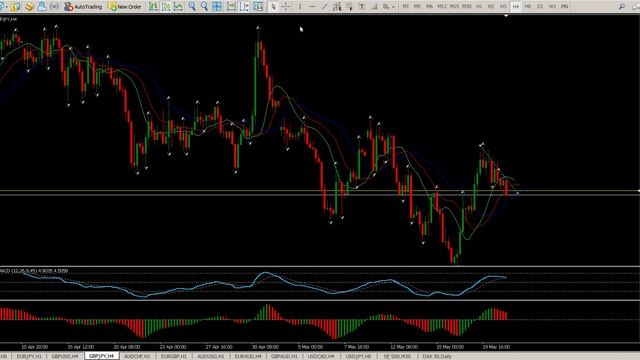This screenshot has height=360, width=640.
Task: Select the Crosshair tool
Action: click(286, 7)
